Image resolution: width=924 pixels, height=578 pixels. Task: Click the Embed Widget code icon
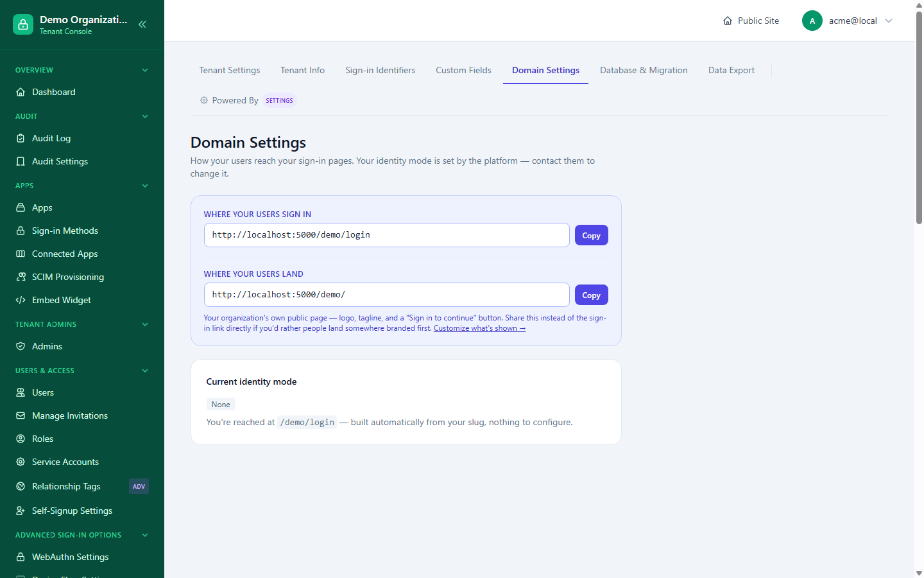click(x=21, y=300)
